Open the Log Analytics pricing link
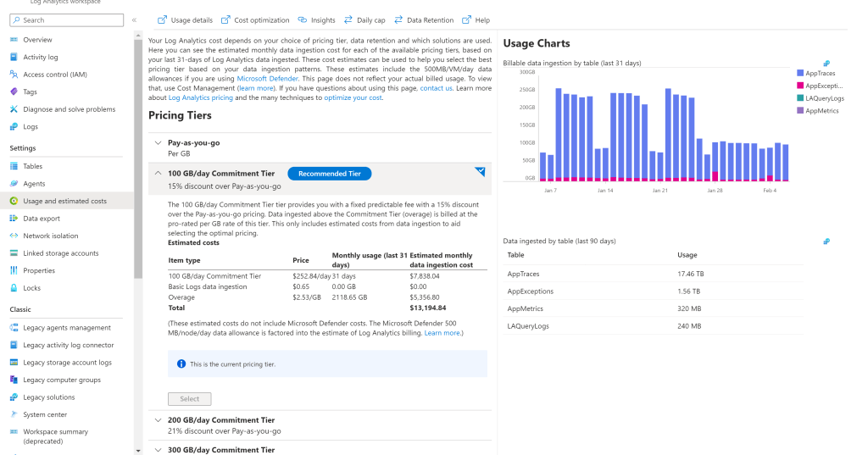This screenshot has width=868, height=455. click(200, 97)
